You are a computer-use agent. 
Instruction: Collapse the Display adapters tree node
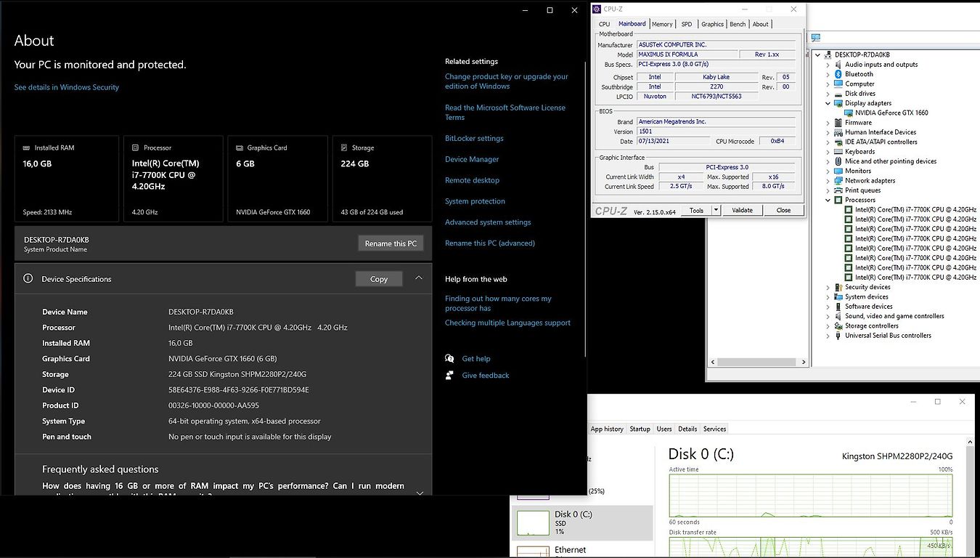point(828,103)
